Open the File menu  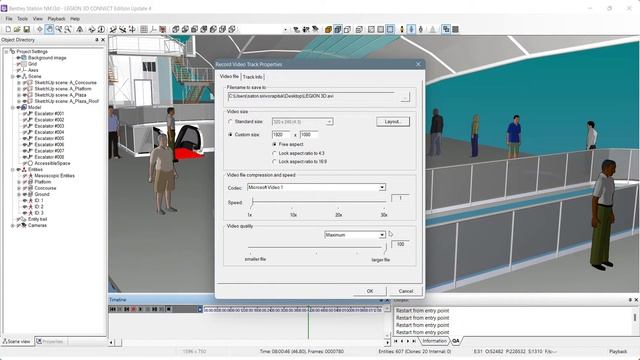(x=9, y=19)
